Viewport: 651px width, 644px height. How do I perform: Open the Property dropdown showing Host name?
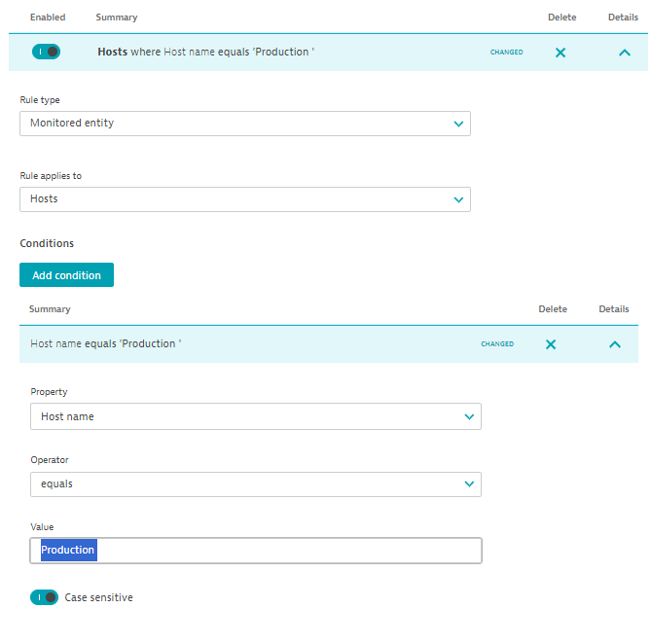256,416
